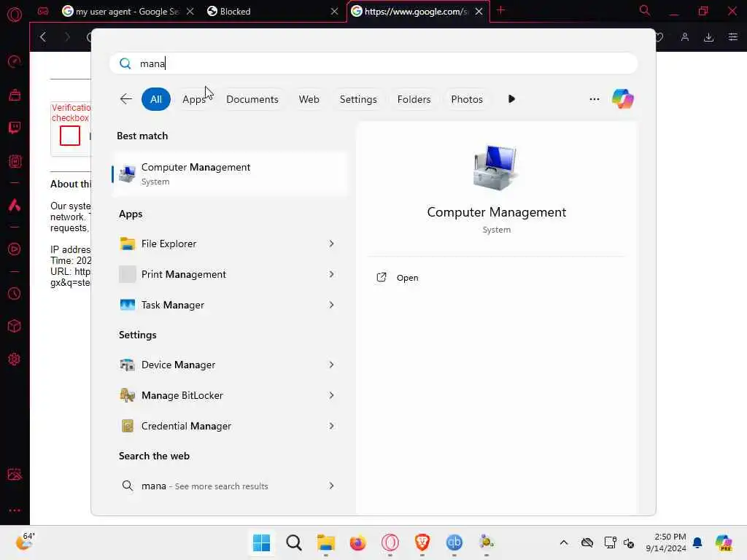Expand File Explorer result chevron
The height and width of the screenshot is (560, 747).
pyautogui.click(x=332, y=244)
